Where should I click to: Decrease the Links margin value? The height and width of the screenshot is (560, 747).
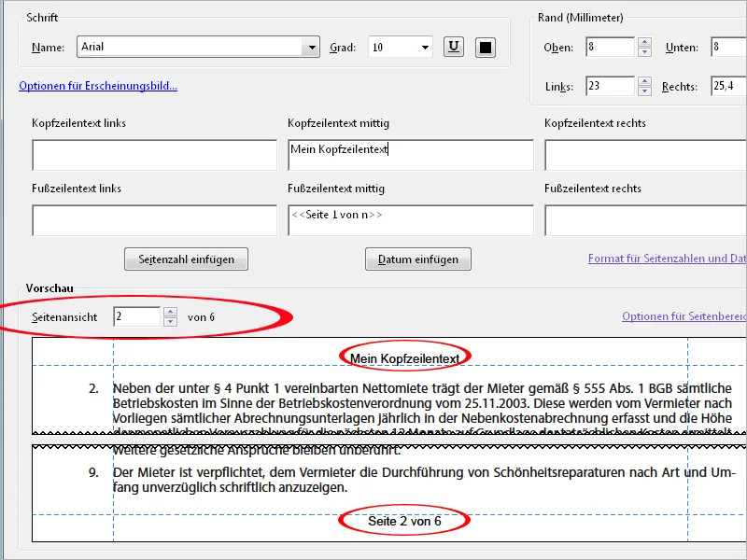coord(644,91)
